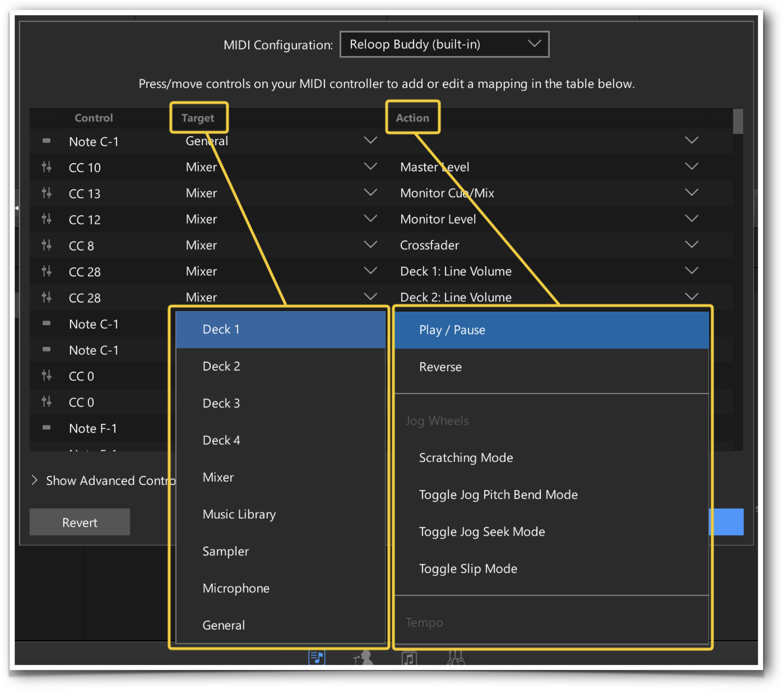Open the MIDI Configuration dropdown
Screen dimensions: 784x695
(445, 44)
